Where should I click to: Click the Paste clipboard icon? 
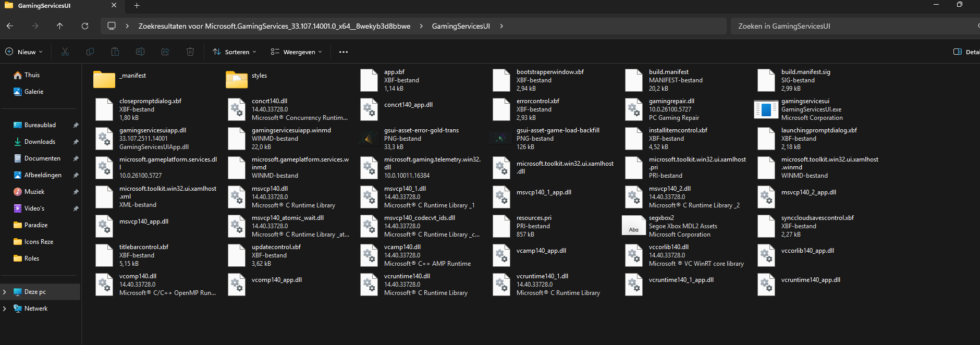pos(115,52)
